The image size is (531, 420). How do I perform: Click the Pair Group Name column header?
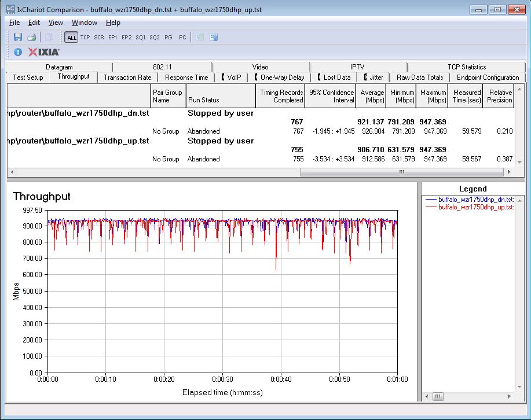click(169, 96)
